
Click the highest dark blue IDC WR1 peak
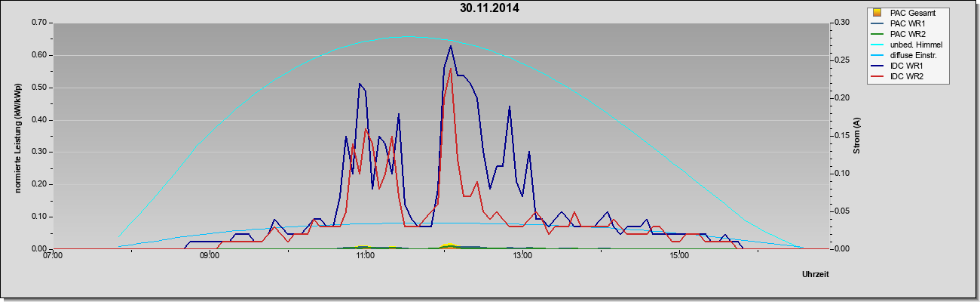(x=451, y=46)
